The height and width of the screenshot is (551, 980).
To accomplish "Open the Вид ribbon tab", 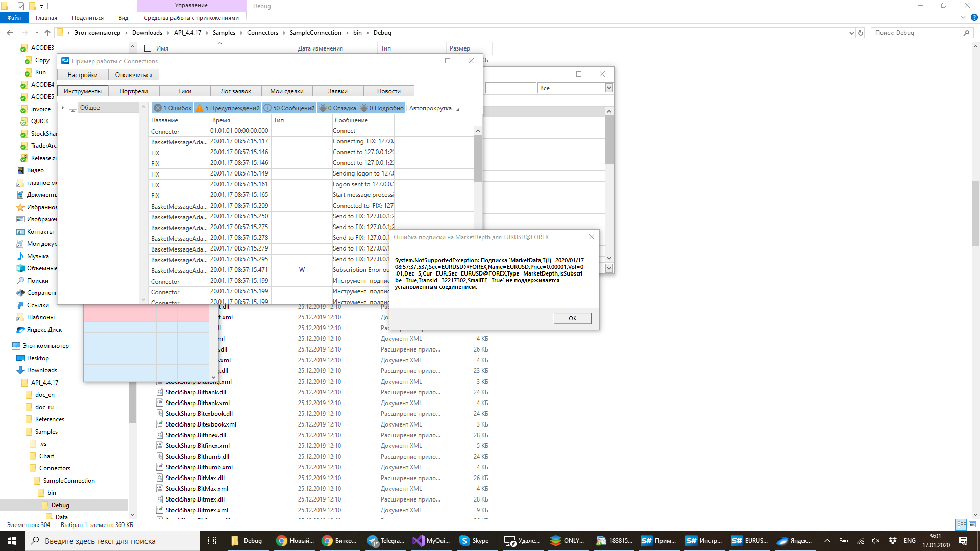I will click(x=123, y=18).
